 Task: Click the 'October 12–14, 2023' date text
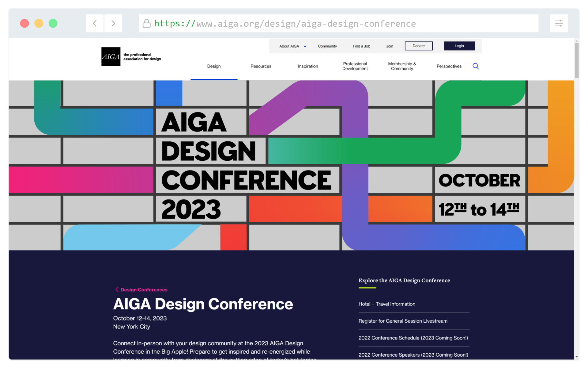click(x=140, y=318)
